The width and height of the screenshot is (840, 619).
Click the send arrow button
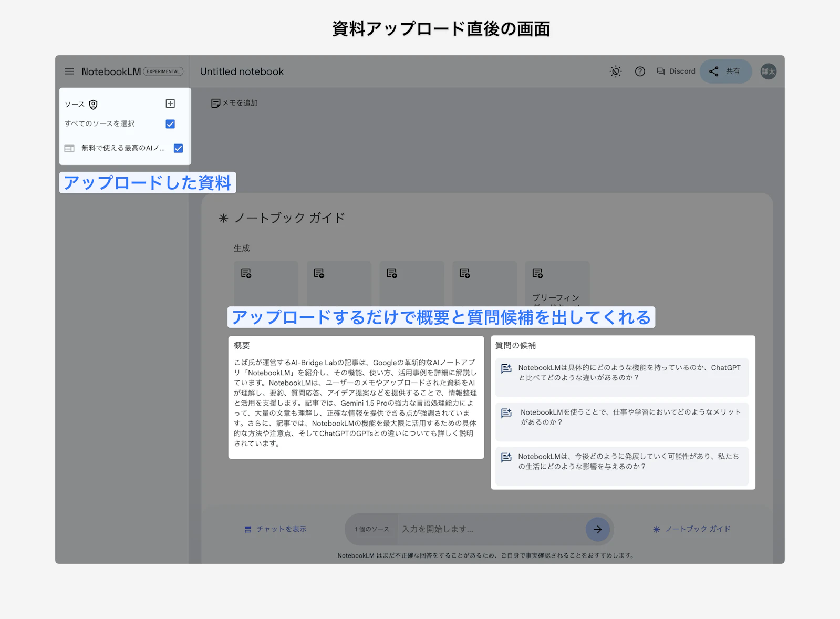point(598,529)
